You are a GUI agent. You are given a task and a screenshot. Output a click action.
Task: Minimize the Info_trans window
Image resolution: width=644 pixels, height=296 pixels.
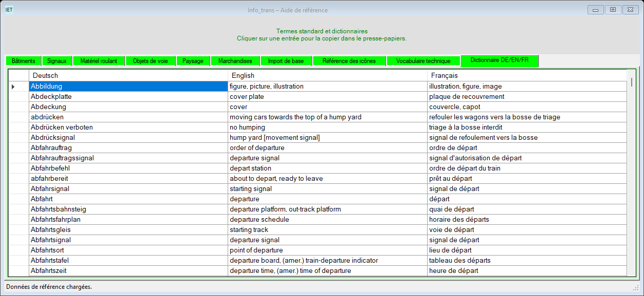tap(595, 9)
